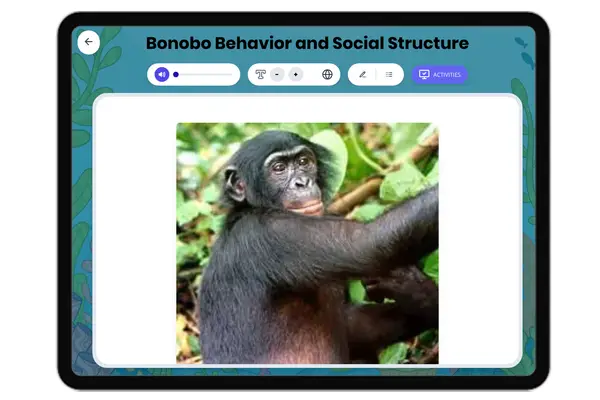The width and height of the screenshot is (600, 400).
Task: Open the language globe icon
Action: click(x=327, y=75)
